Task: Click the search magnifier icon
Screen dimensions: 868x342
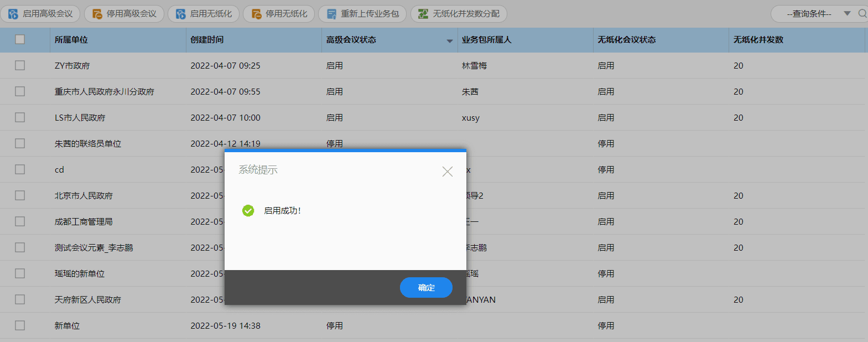Action: coord(862,13)
